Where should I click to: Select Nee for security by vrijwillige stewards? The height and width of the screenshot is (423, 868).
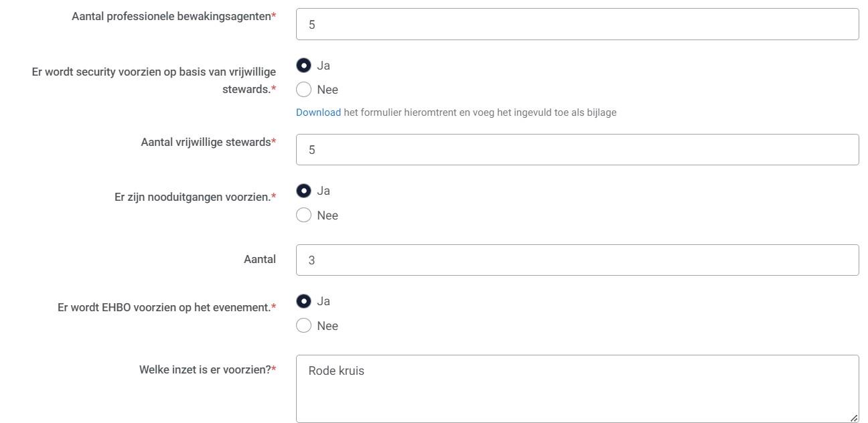pos(304,90)
